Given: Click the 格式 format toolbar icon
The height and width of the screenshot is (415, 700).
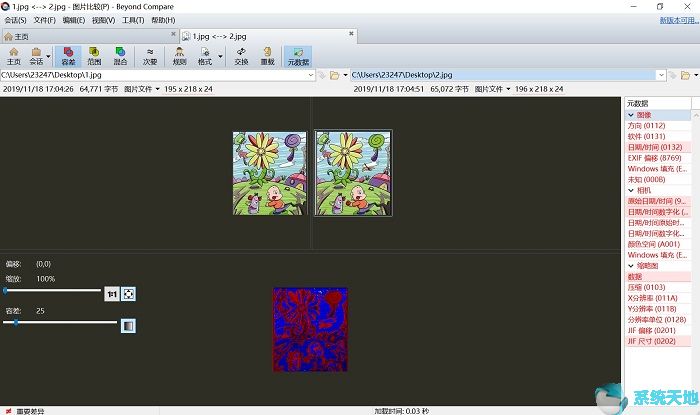Looking at the screenshot, I should pos(205,56).
